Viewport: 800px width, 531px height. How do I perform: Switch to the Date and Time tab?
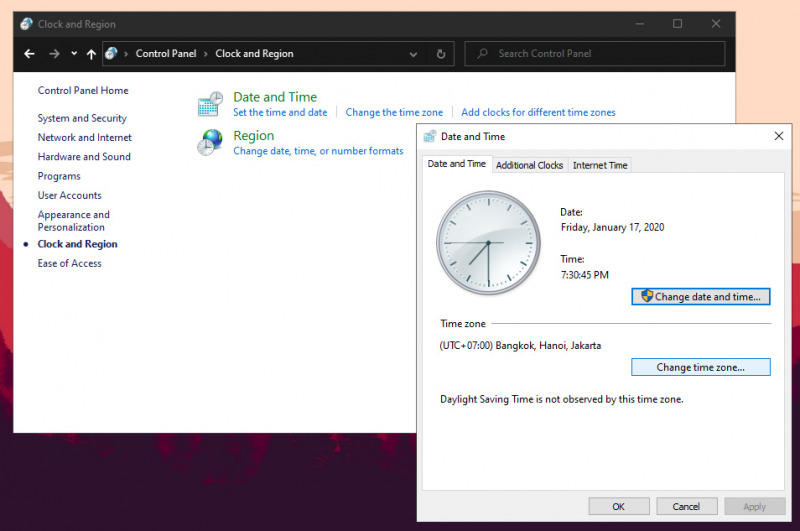point(457,164)
